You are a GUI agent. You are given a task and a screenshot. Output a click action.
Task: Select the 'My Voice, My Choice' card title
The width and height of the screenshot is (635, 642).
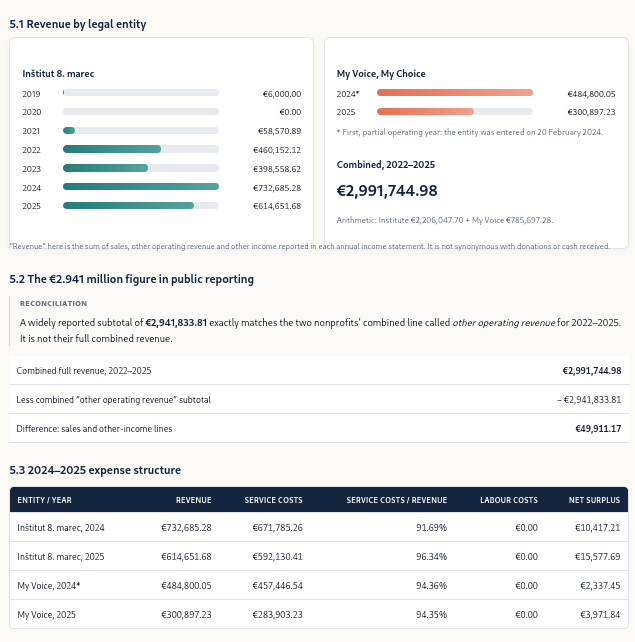(x=381, y=74)
